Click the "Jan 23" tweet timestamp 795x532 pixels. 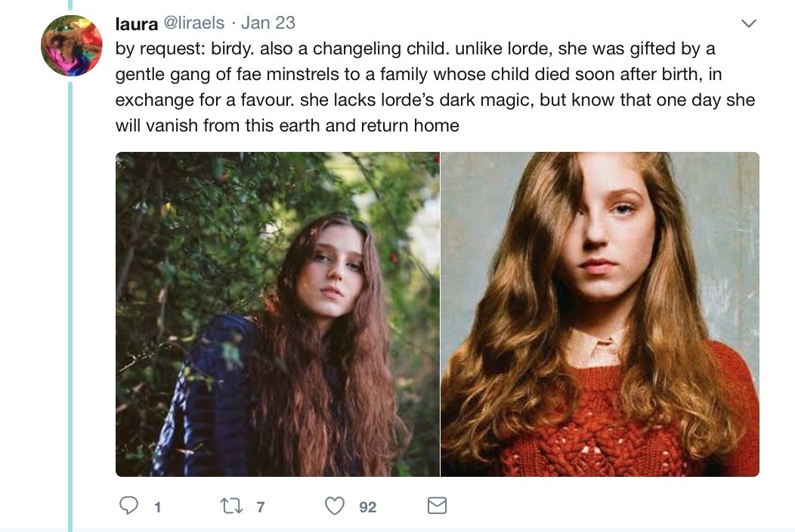pyautogui.click(x=270, y=23)
